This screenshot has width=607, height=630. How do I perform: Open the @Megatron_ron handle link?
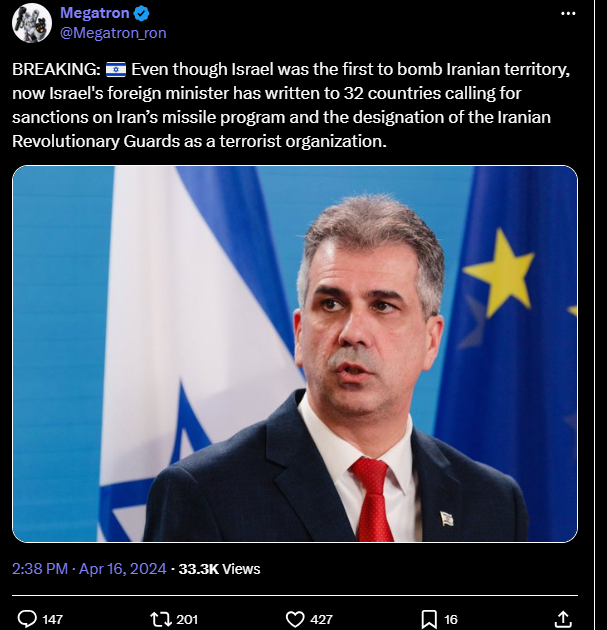tap(113, 33)
